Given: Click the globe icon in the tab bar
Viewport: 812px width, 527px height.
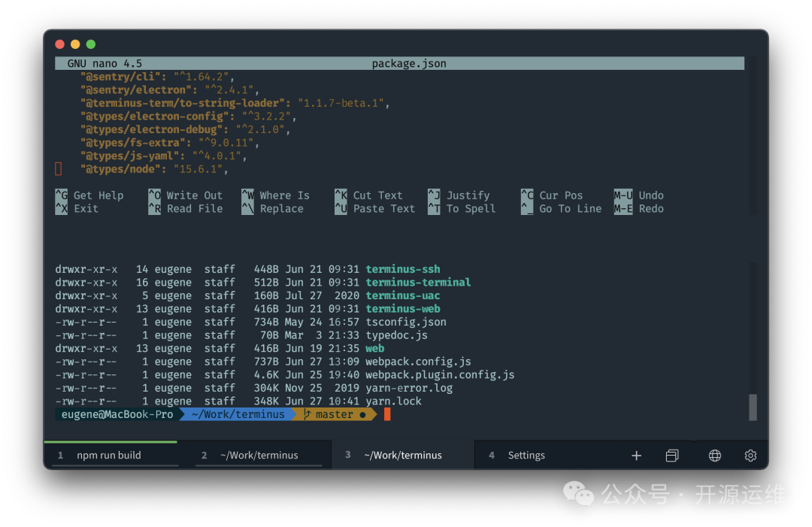Looking at the screenshot, I should pos(715,456).
